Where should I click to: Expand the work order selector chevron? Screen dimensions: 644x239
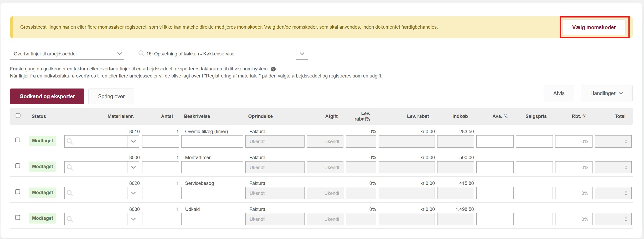(302, 54)
